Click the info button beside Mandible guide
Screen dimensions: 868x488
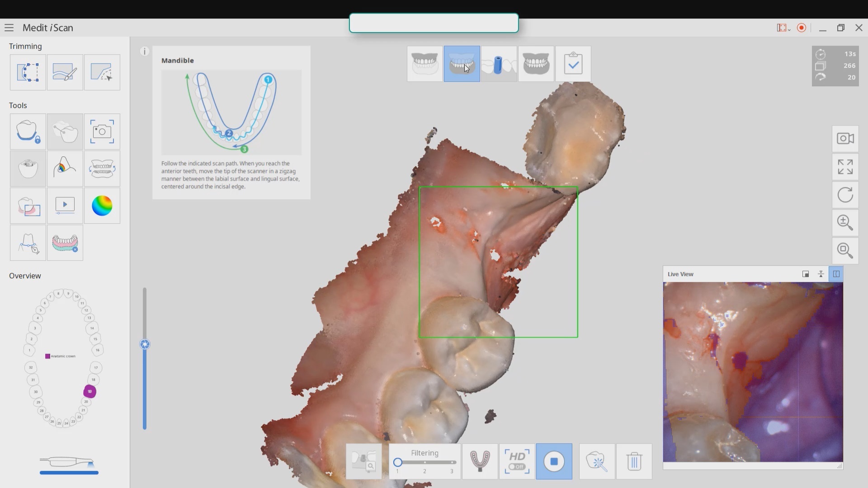coord(145,52)
